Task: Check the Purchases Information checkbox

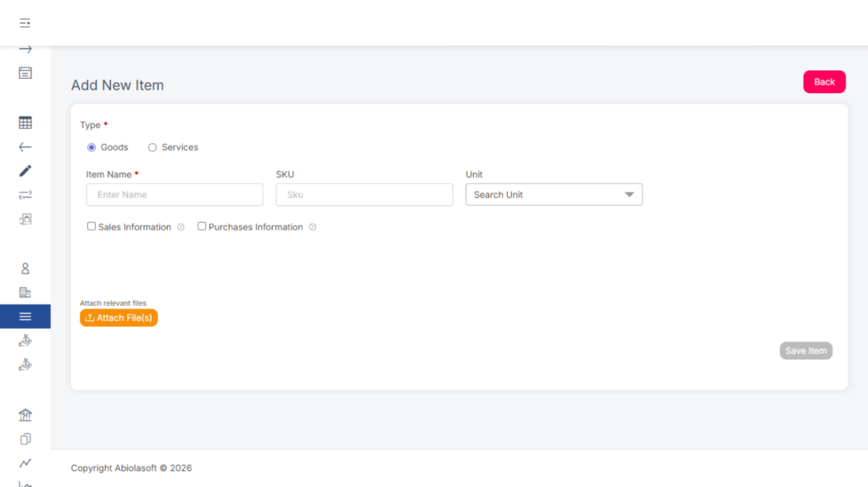Action: [x=202, y=227]
